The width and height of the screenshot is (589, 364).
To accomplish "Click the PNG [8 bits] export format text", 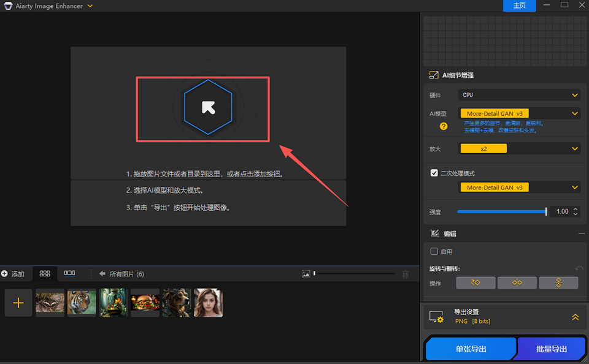I will coord(472,321).
